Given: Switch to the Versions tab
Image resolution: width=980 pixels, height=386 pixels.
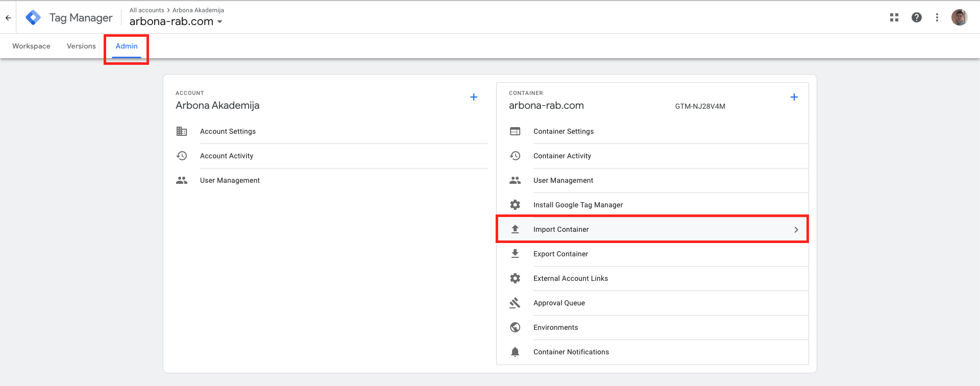Looking at the screenshot, I should click(x=81, y=46).
